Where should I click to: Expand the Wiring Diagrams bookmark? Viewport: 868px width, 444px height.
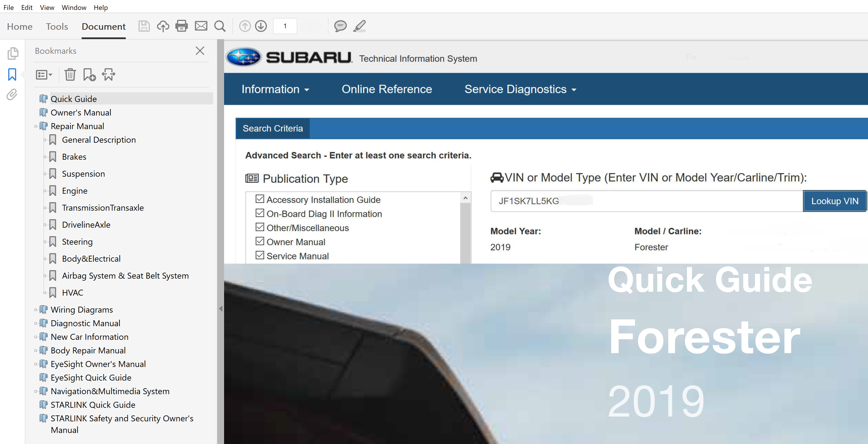[x=36, y=309]
